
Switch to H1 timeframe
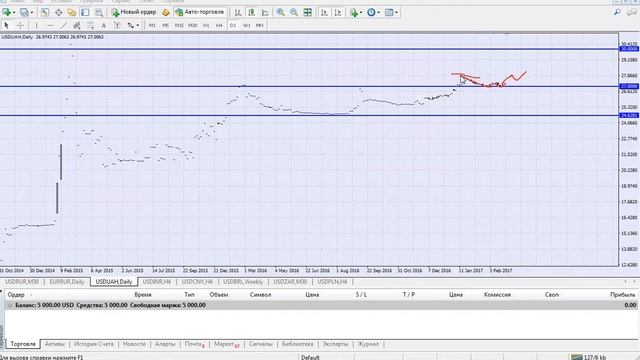pos(206,25)
